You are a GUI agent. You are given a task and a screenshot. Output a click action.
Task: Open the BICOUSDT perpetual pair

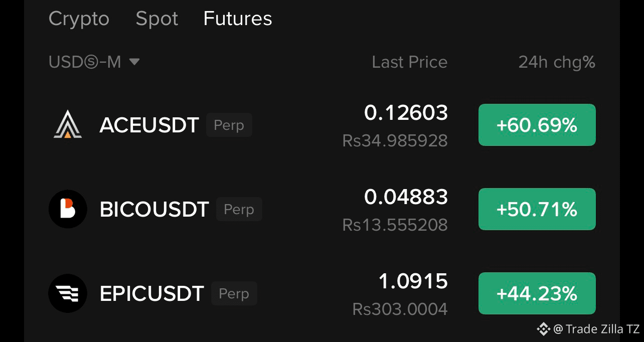click(322, 209)
